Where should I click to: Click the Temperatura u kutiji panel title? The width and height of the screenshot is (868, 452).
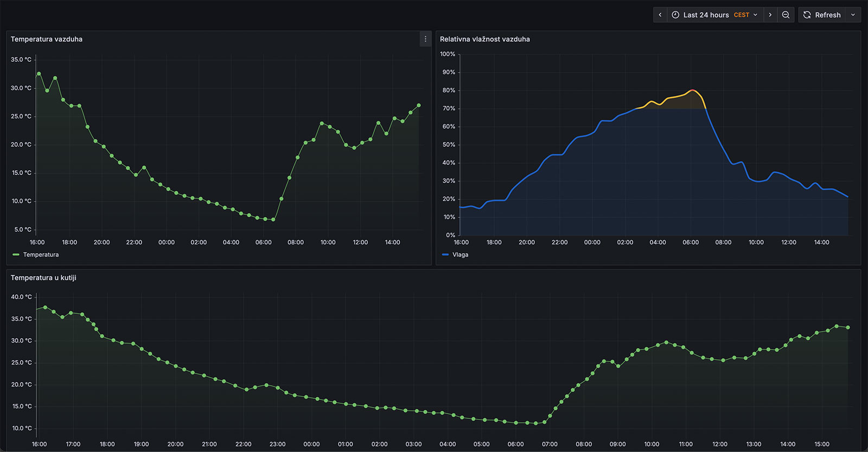tap(43, 277)
